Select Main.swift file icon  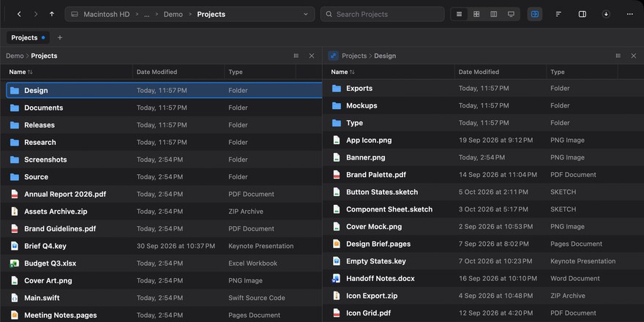coord(15,298)
